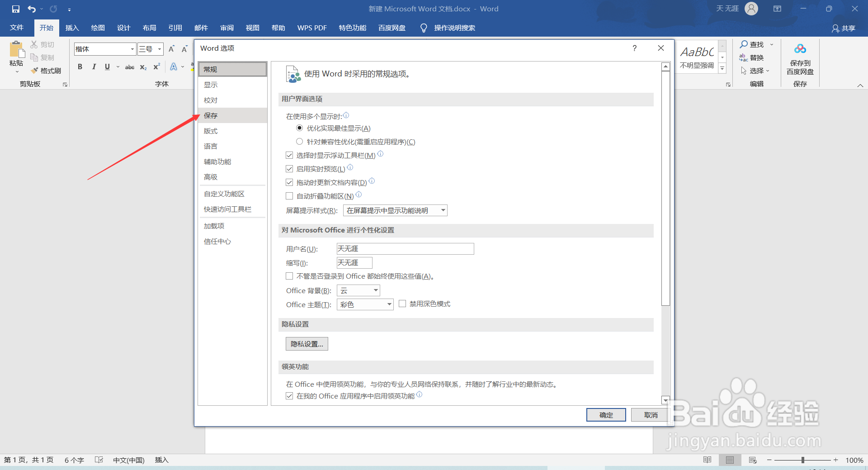Click the Format Painter brush icon

click(34, 71)
